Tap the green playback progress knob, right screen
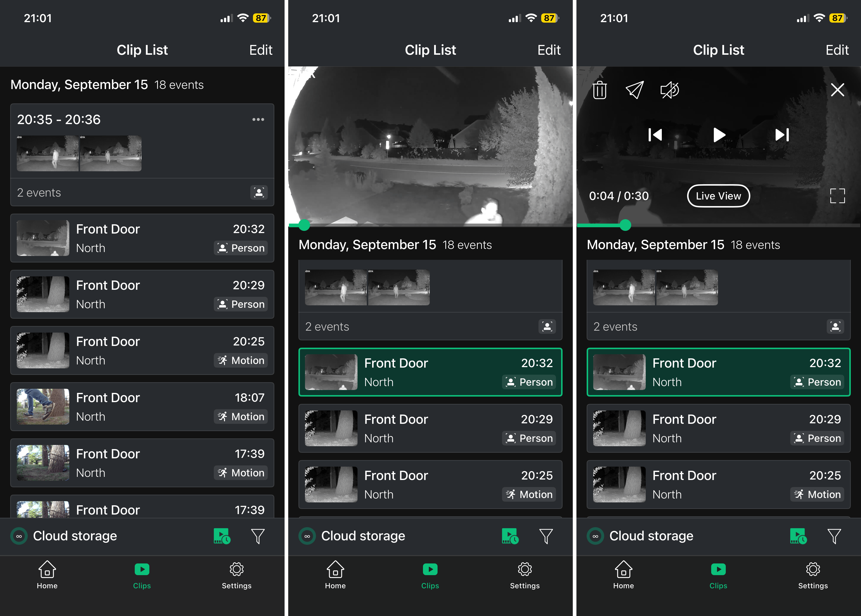Viewport: 861px width, 616px height. (625, 225)
